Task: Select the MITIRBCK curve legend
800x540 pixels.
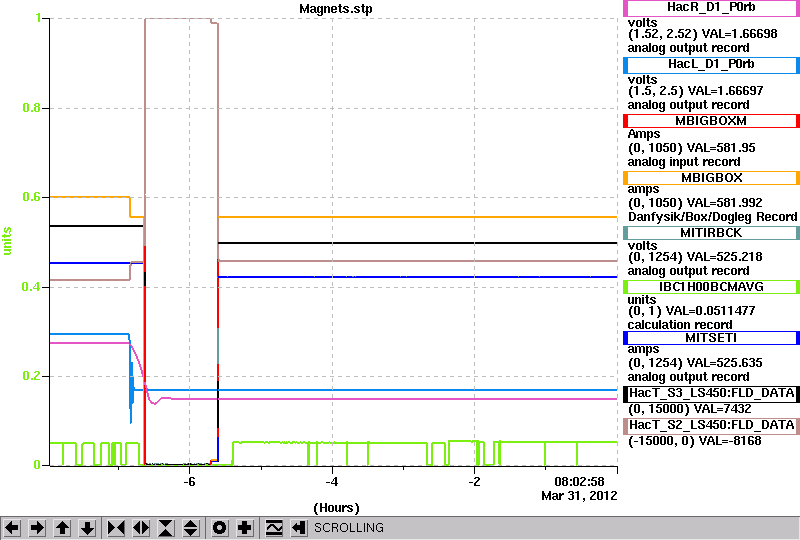Action: coord(711,233)
